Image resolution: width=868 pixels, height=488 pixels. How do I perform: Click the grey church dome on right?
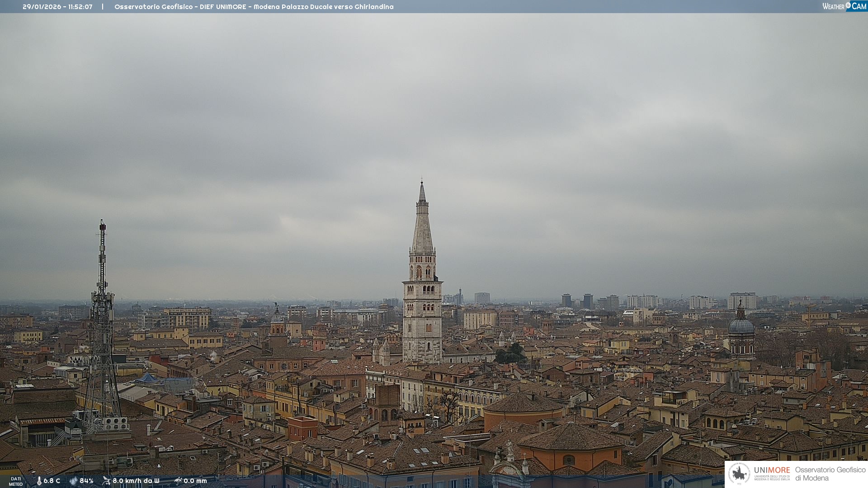click(741, 326)
